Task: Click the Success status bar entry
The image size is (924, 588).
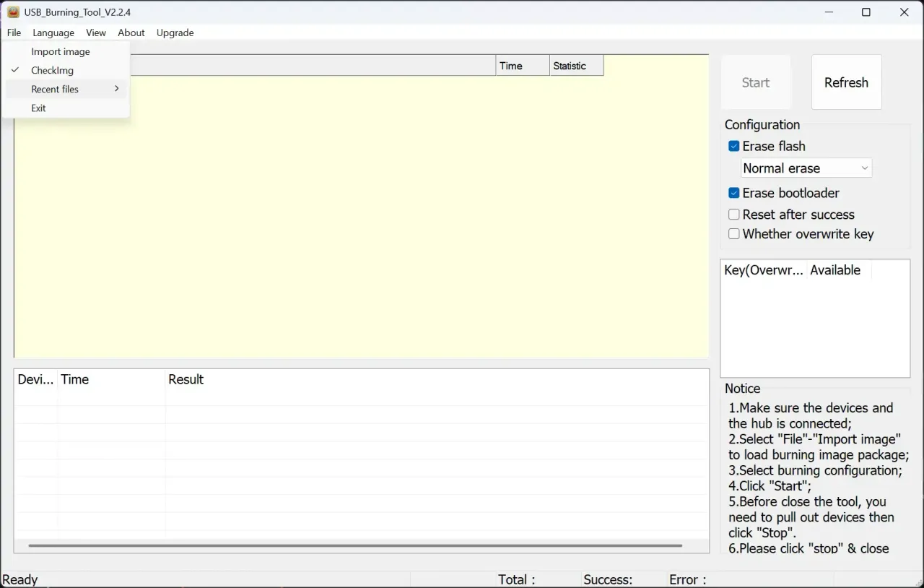Action: coord(608,579)
